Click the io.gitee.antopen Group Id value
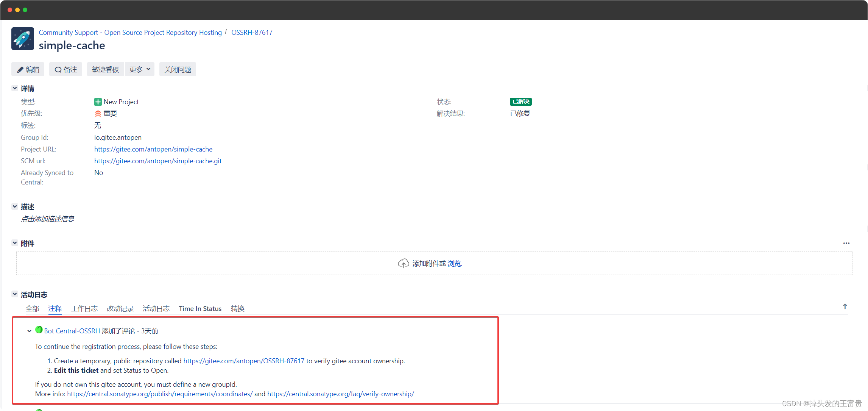Screen dimensions: 868x411 (x=118, y=138)
